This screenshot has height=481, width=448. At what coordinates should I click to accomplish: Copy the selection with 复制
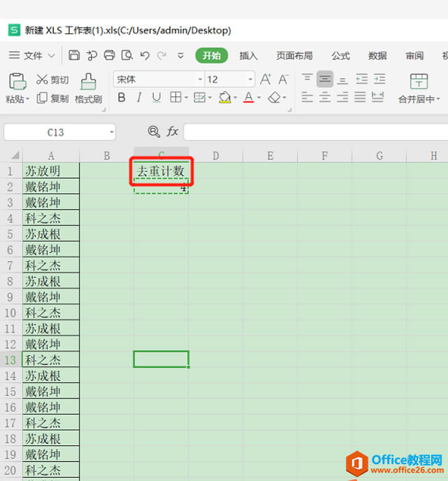tap(53, 98)
